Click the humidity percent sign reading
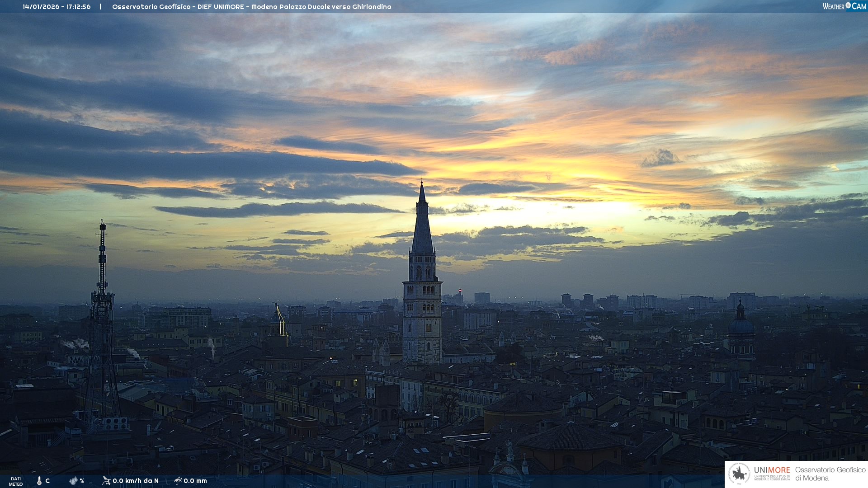868x488 pixels. [82, 481]
